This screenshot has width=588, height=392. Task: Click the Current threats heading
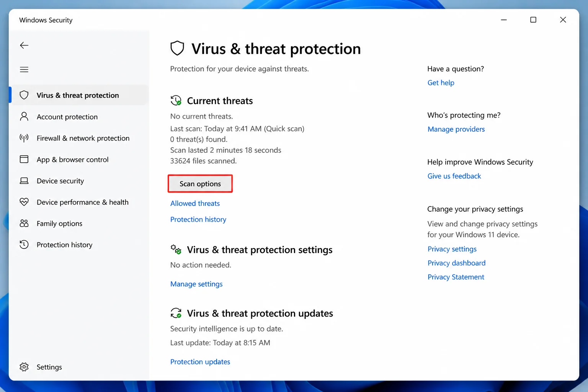coord(220,101)
